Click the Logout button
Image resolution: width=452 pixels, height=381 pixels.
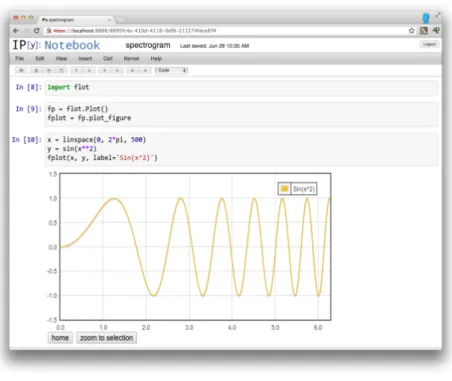pos(429,44)
